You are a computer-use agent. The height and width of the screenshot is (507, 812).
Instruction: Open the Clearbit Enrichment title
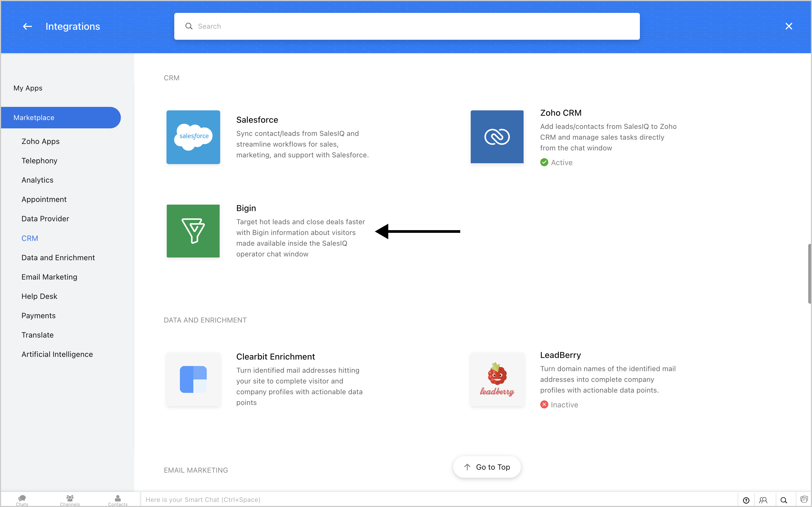click(x=275, y=356)
